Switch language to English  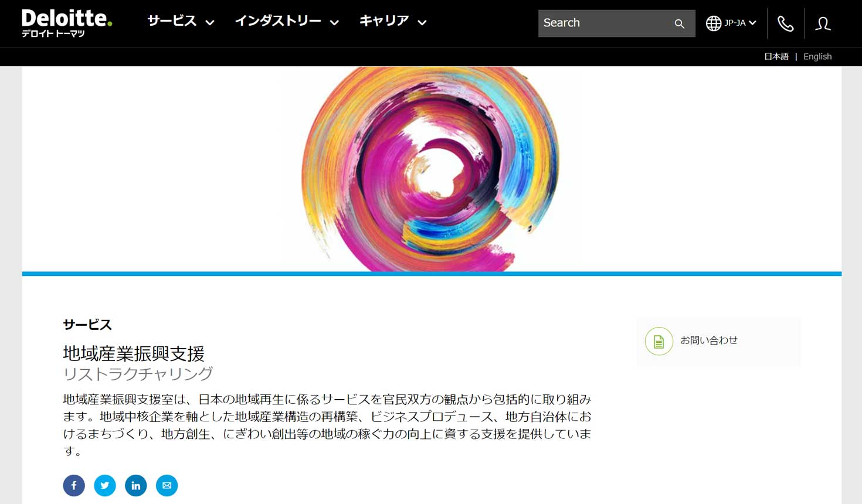point(817,56)
